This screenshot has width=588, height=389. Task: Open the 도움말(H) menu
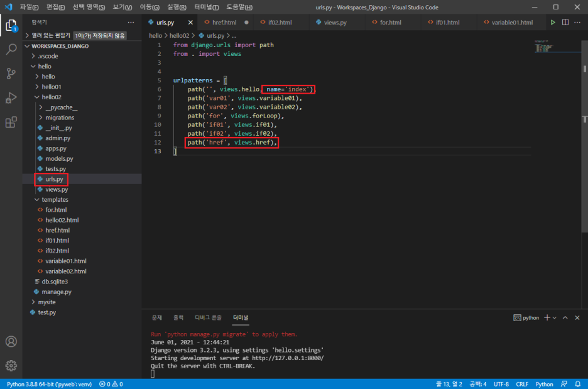pyautogui.click(x=239, y=7)
